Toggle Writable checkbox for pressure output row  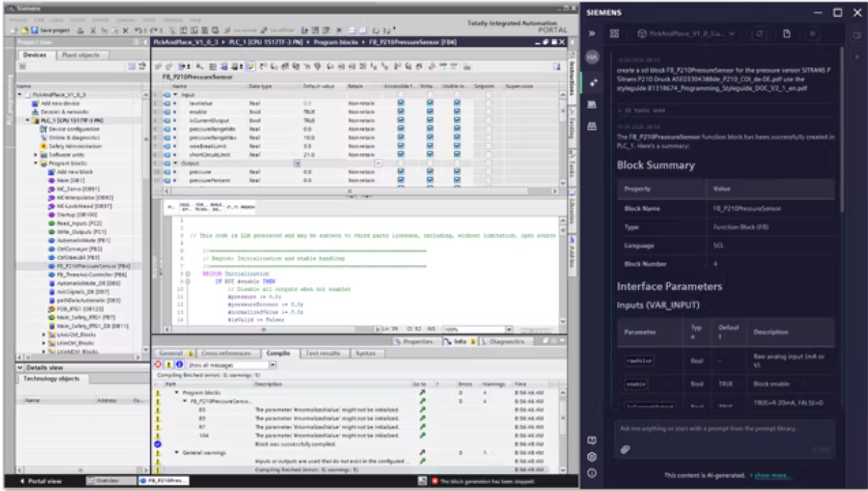[x=428, y=171]
